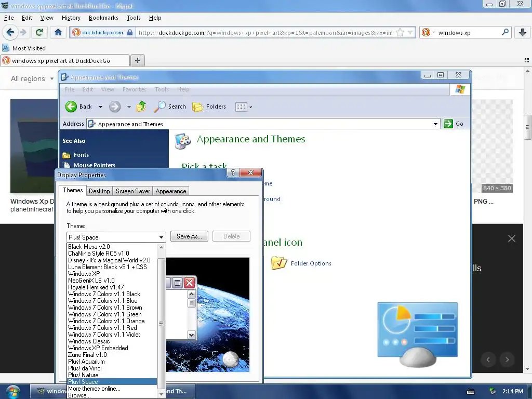
Task: Open the Windows Xp planetminecraft image thumbnail
Action: [x=34, y=146]
